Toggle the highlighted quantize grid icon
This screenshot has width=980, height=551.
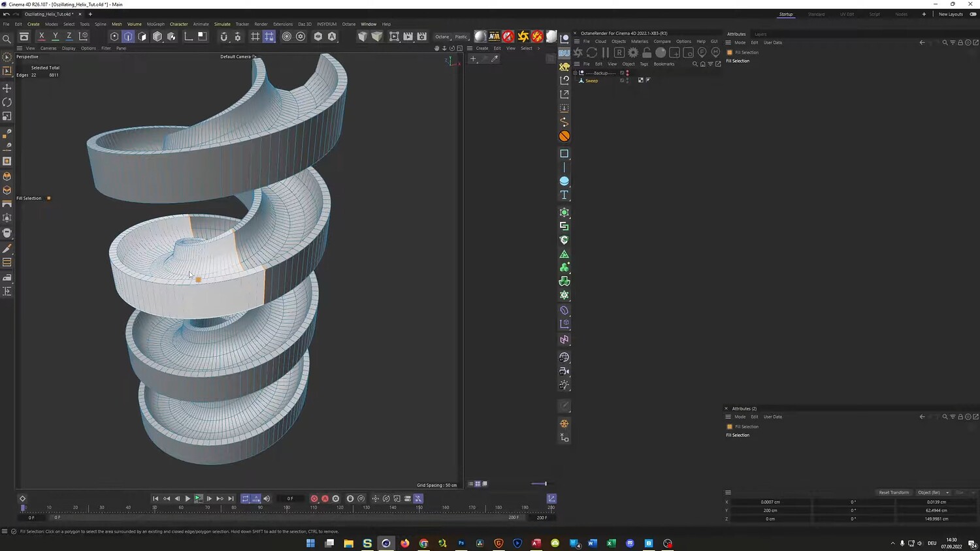point(269,37)
